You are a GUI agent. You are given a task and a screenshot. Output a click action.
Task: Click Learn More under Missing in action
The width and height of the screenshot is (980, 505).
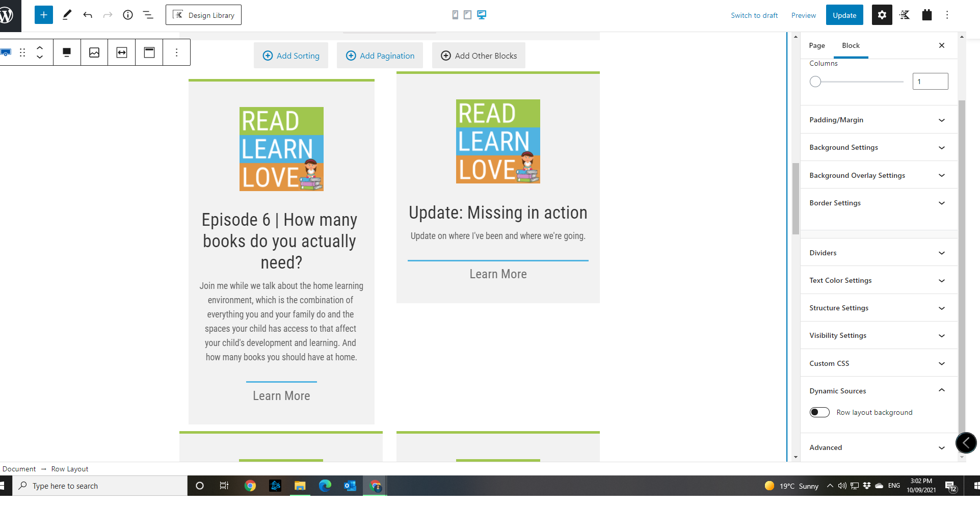(498, 274)
